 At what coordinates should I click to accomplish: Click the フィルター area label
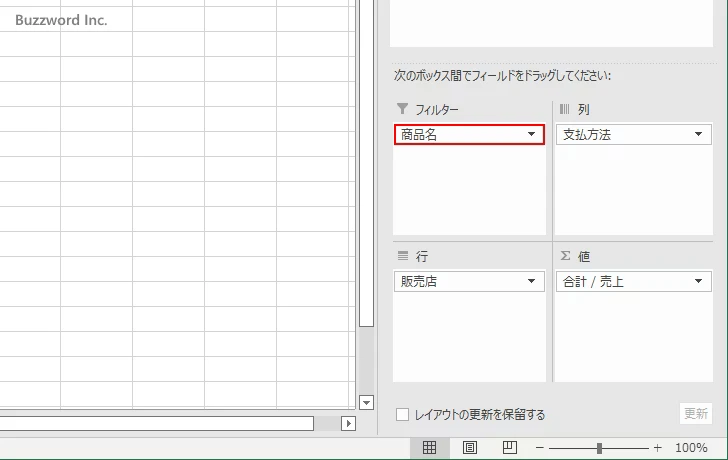[x=436, y=110]
